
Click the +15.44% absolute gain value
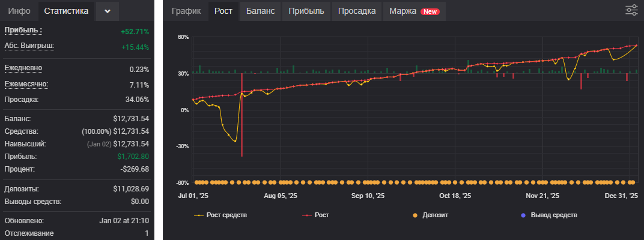[x=135, y=47]
